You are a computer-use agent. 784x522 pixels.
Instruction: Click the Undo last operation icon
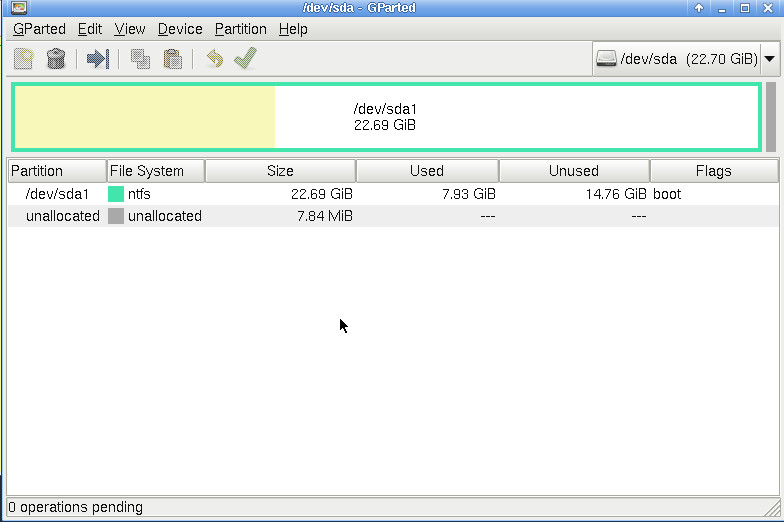click(214, 58)
